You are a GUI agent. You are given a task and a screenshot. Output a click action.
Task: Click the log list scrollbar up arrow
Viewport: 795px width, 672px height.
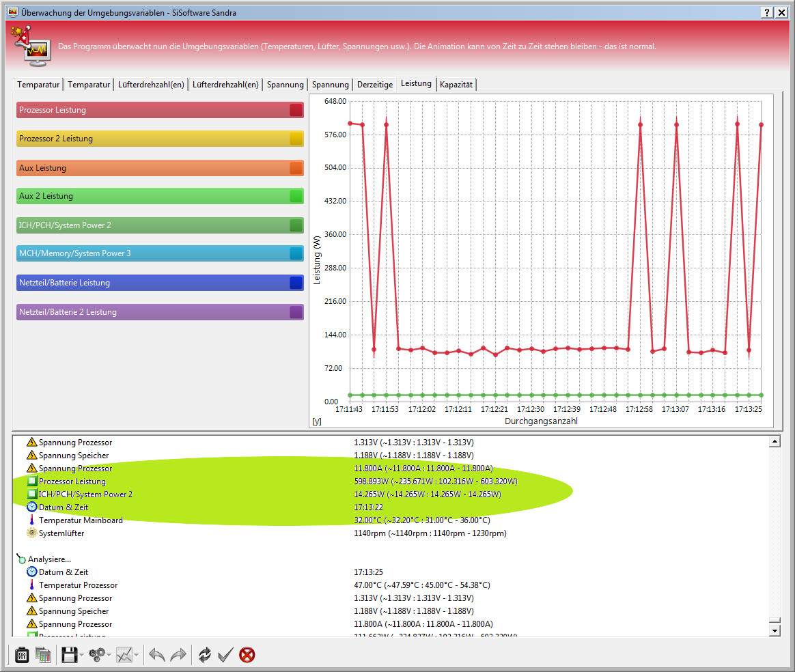point(775,442)
